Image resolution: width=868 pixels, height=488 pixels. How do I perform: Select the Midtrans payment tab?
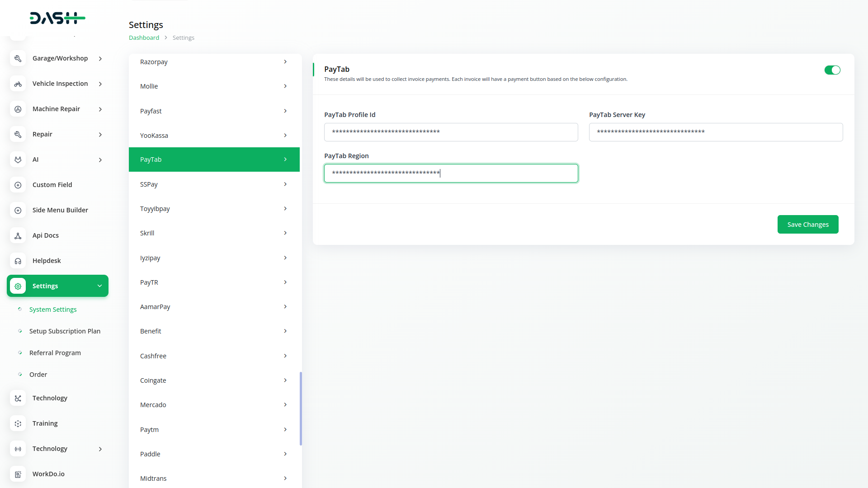pyautogui.click(x=214, y=478)
